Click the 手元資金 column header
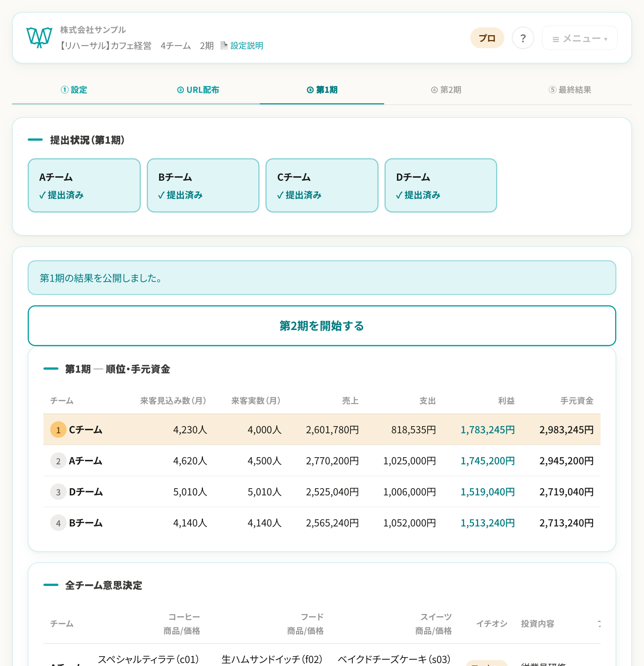Screen dimensions: 644x666 [x=577, y=401]
